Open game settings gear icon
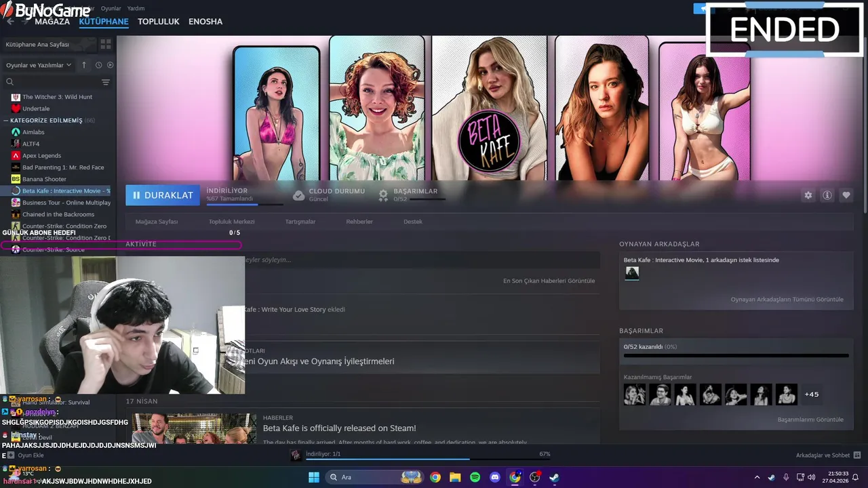This screenshot has width=868, height=488. (808, 195)
